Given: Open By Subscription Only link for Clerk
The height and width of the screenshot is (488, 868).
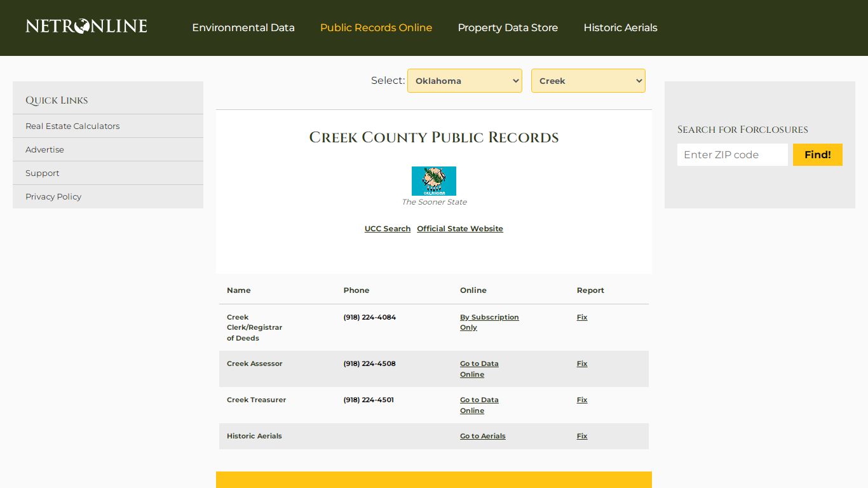Looking at the screenshot, I should point(489,322).
